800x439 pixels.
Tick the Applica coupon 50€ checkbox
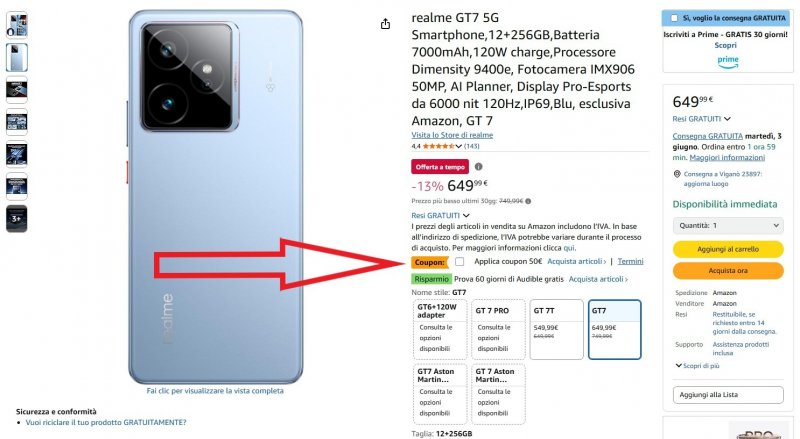[x=460, y=262]
